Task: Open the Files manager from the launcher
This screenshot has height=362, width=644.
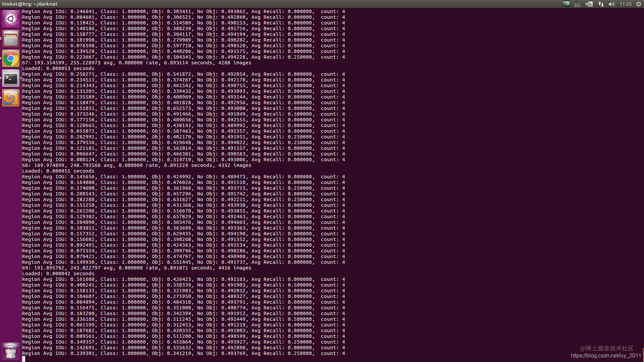Action: click(11, 39)
